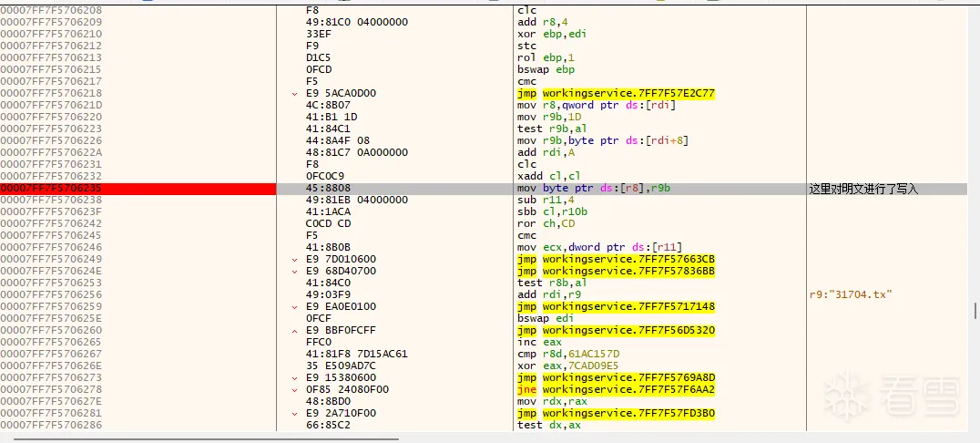Select instruction mov byte ptr ds:[r8],r9b
This screenshot has width=980, height=443.
tap(595, 189)
